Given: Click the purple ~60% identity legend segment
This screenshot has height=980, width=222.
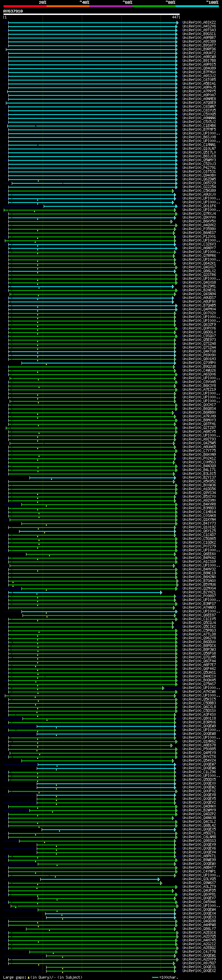Looking at the screenshot, I should point(111,6).
